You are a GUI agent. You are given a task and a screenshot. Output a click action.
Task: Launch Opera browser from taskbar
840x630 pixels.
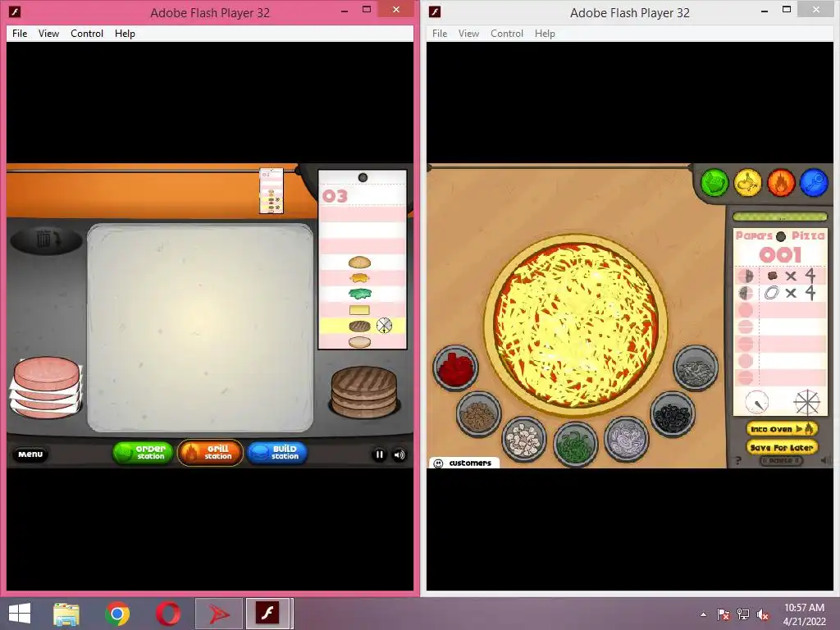[x=168, y=614]
